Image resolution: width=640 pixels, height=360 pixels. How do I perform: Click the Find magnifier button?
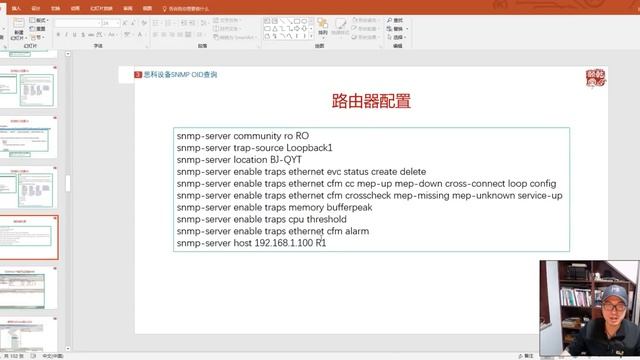pos(395,20)
